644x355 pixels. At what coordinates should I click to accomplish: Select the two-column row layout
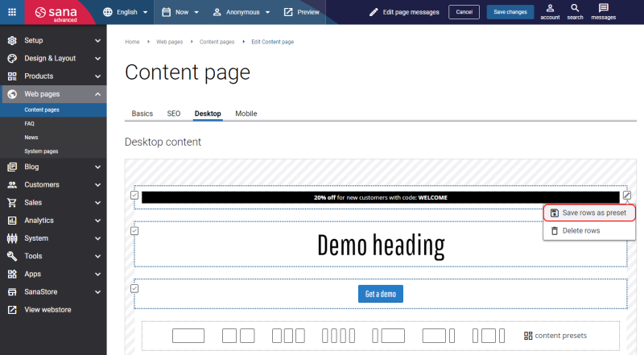(238, 336)
